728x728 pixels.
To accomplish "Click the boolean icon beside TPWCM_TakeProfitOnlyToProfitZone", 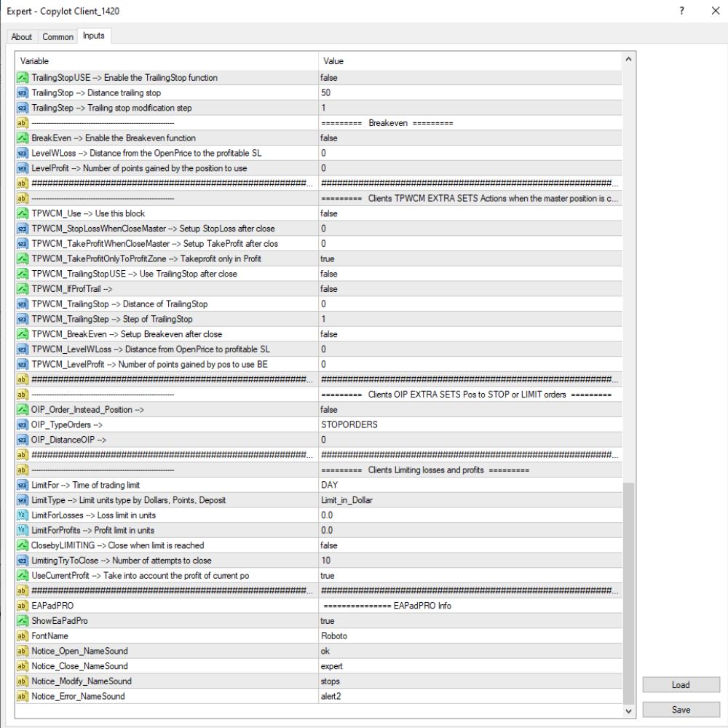I will [x=23, y=258].
